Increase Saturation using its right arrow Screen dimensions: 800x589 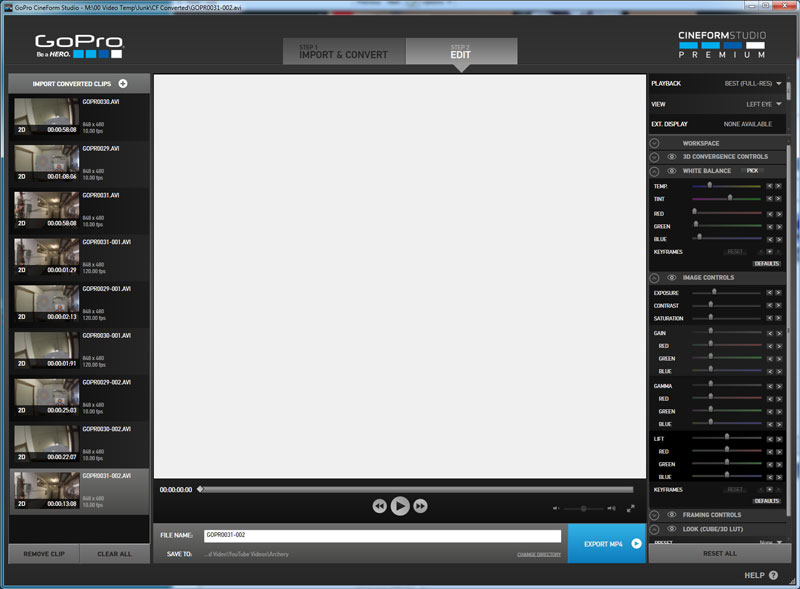click(x=778, y=318)
